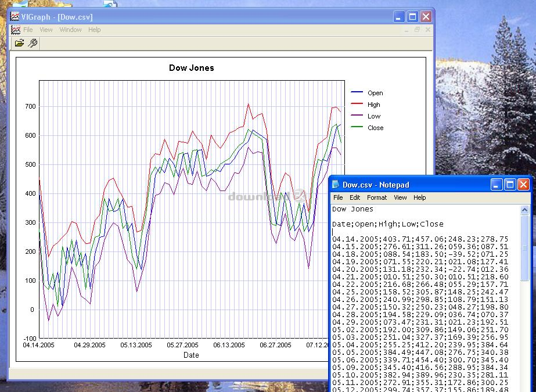Click the -100 y-axis label

pyautogui.click(x=30, y=339)
